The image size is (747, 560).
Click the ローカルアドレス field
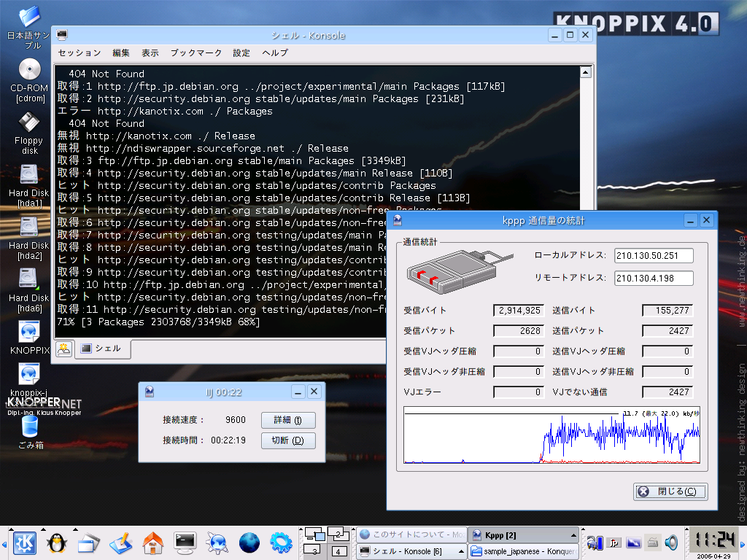pyautogui.click(x=654, y=256)
